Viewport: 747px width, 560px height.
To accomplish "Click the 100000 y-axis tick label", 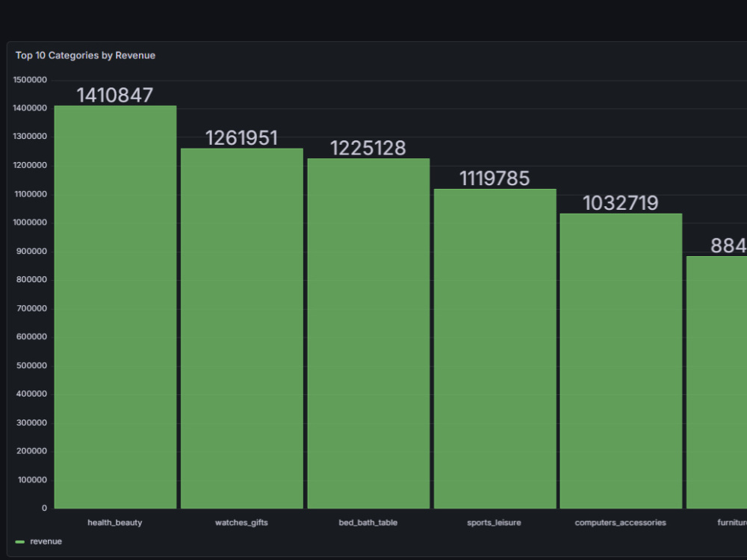I will click(32, 479).
